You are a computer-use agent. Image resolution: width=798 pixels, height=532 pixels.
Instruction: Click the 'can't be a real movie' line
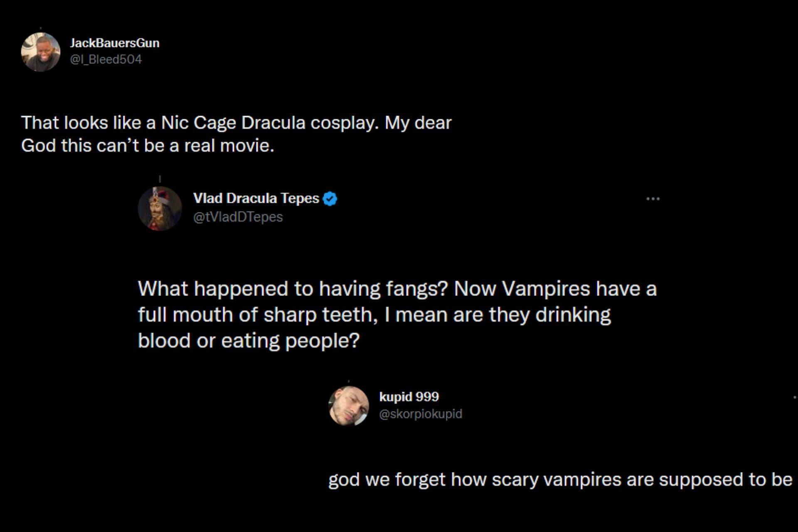point(148,145)
